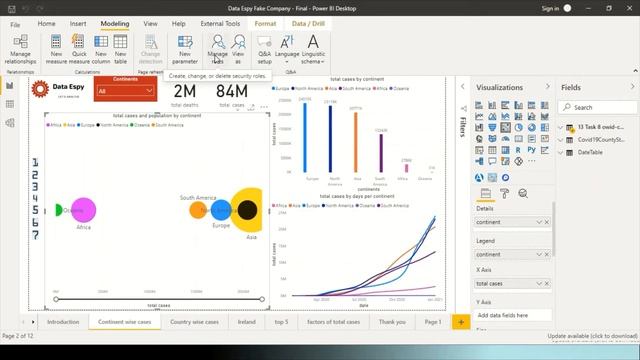Collapse the Fields pane
Viewport: 640px width, 360px height.
pos(633,87)
